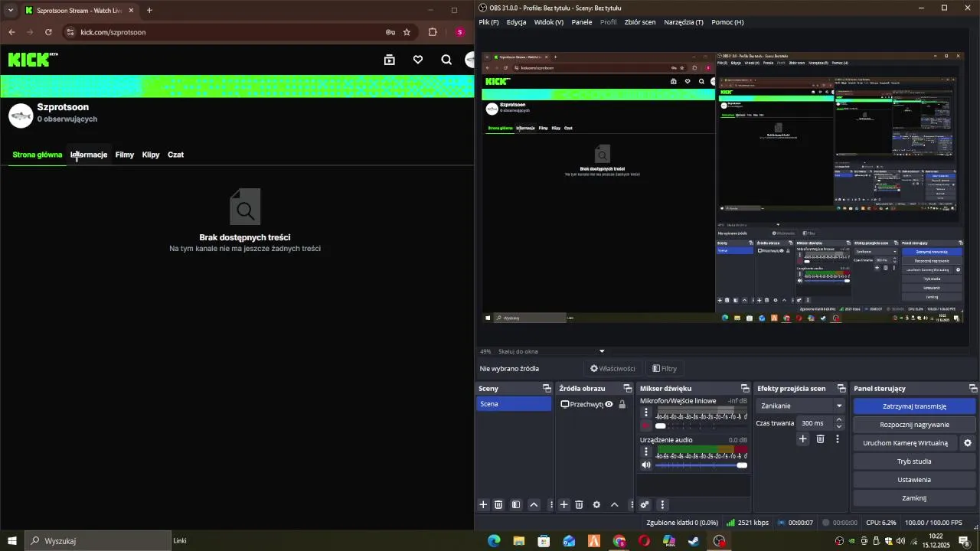This screenshot has width=980, height=551.
Task: Open Opera from the Windows taskbar
Action: (x=644, y=541)
